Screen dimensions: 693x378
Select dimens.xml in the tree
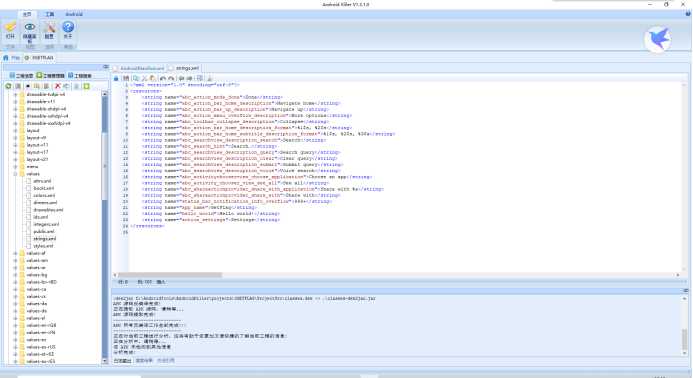(x=45, y=202)
